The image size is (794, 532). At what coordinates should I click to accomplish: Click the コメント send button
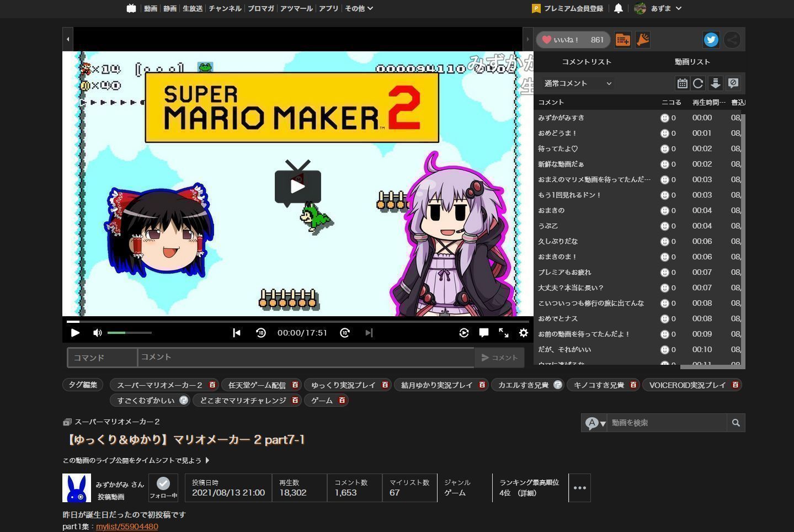pyautogui.click(x=499, y=358)
